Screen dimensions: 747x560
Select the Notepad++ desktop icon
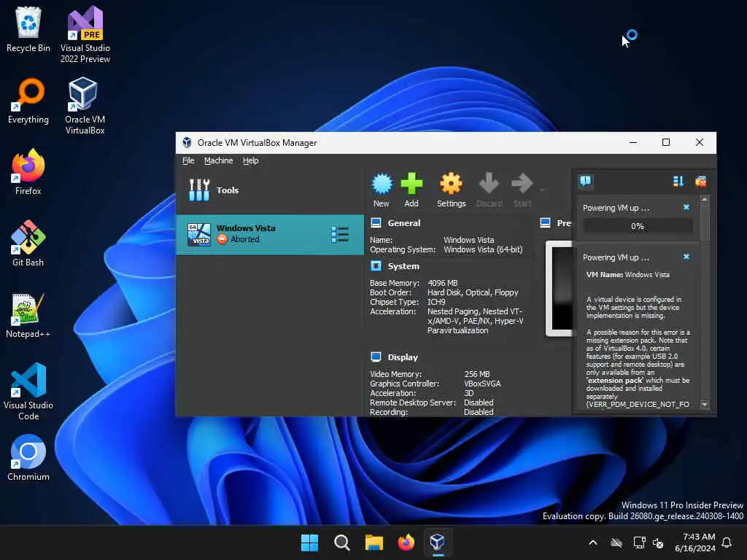pos(28,315)
